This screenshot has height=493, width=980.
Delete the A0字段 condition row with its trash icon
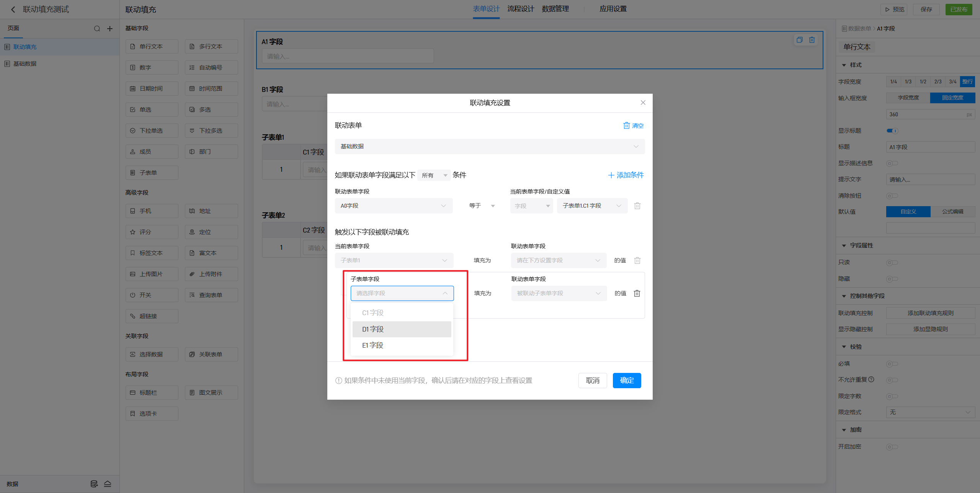[x=637, y=206]
